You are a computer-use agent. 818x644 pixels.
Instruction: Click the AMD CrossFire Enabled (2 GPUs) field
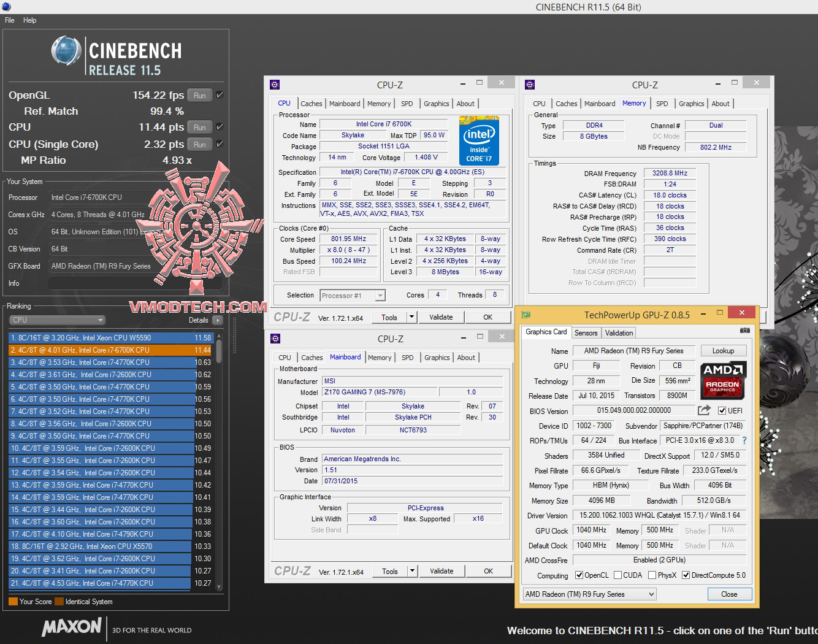(x=659, y=560)
